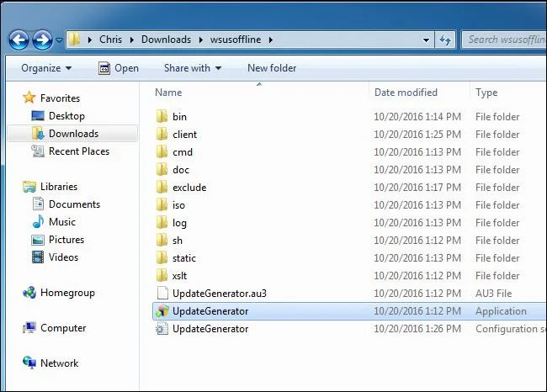Select Chris in the address breadcrumb
This screenshot has height=392, width=547.
pos(110,40)
